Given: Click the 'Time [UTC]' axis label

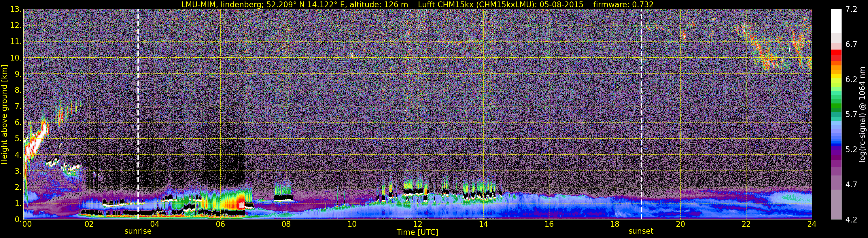Looking at the screenshot, I should point(417,232).
